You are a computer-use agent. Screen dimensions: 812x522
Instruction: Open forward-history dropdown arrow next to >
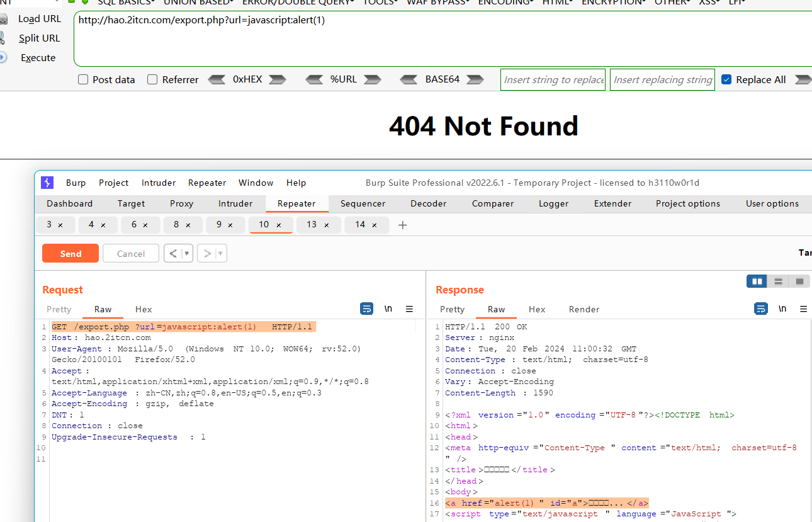coord(221,254)
